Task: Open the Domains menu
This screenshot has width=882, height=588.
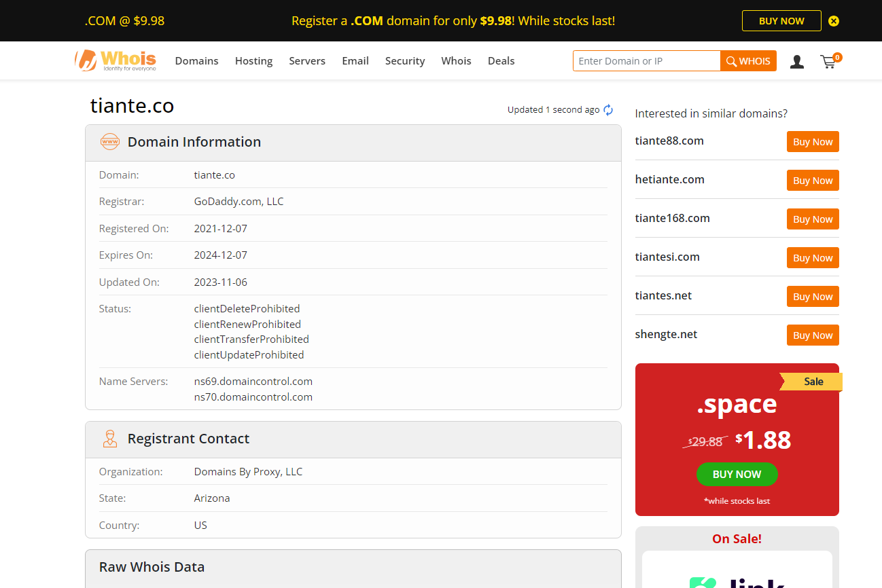Action: [196, 61]
